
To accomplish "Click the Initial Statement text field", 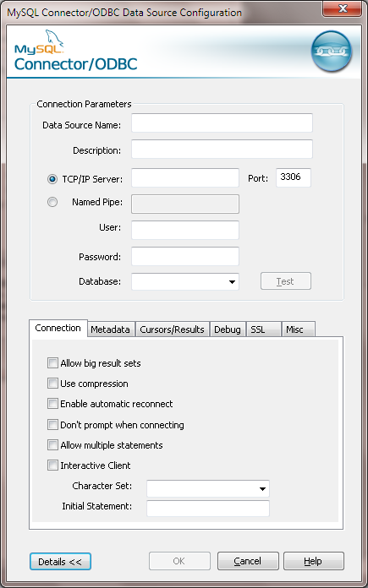I will tap(208, 509).
